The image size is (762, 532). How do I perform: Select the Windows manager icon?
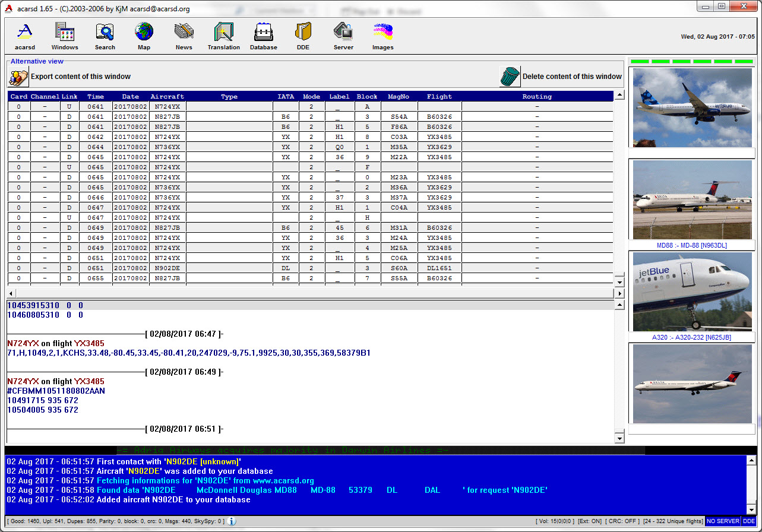[64, 36]
